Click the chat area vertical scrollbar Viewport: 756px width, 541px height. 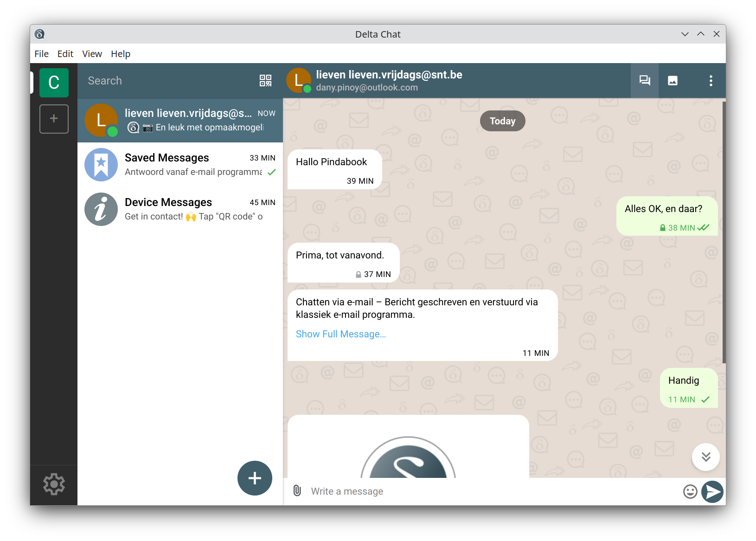tap(724, 232)
